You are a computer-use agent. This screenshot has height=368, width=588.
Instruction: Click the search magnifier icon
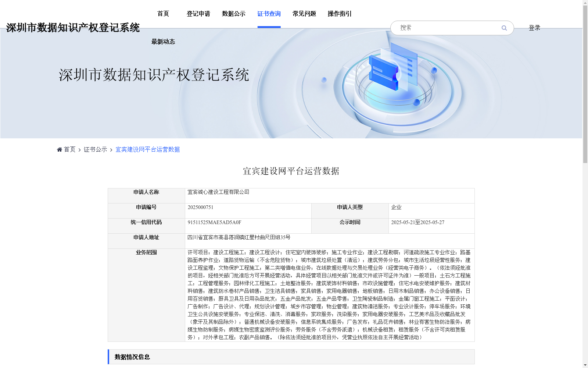click(504, 28)
